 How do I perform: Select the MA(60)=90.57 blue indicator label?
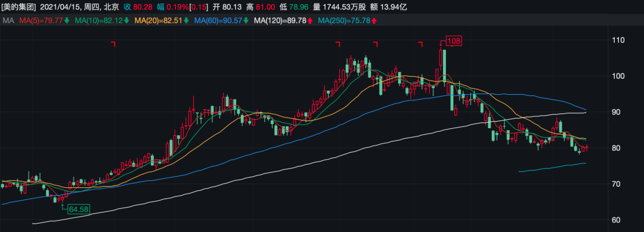[x=218, y=20]
